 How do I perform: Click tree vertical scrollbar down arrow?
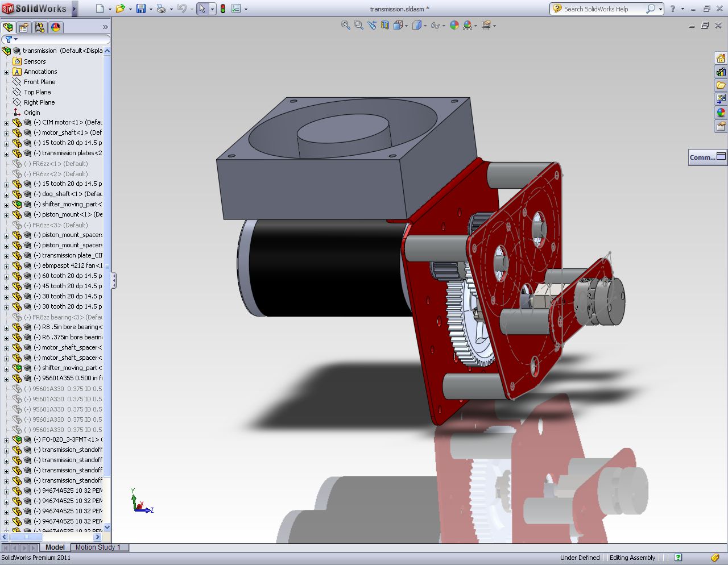coord(107,527)
